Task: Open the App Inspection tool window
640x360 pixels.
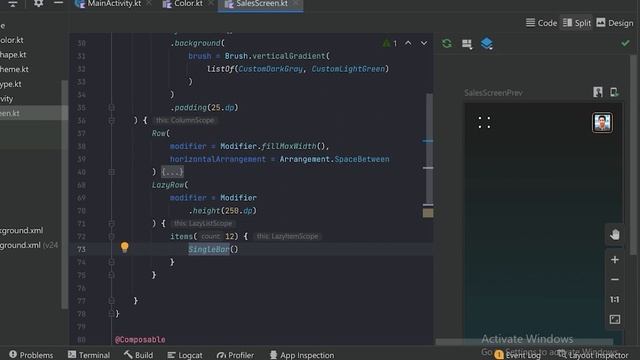Action: click(302, 355)
